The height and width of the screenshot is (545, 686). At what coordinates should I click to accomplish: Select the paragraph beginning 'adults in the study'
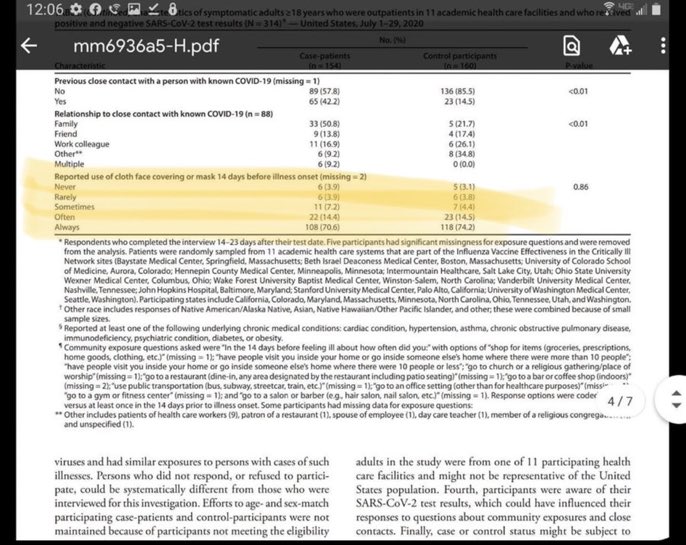[x=493, y=496]
